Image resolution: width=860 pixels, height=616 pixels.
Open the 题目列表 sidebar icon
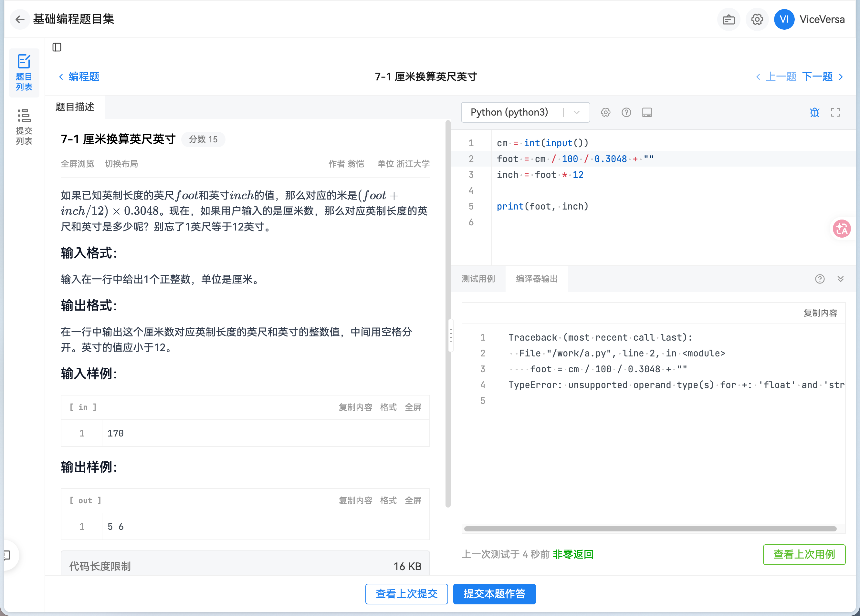(x=24, y=73)
